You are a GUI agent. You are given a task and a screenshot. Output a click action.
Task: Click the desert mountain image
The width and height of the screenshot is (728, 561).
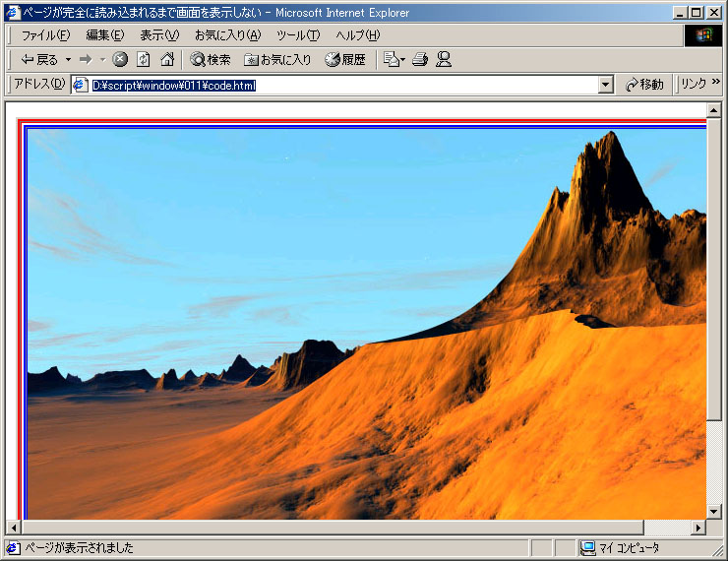367,324
